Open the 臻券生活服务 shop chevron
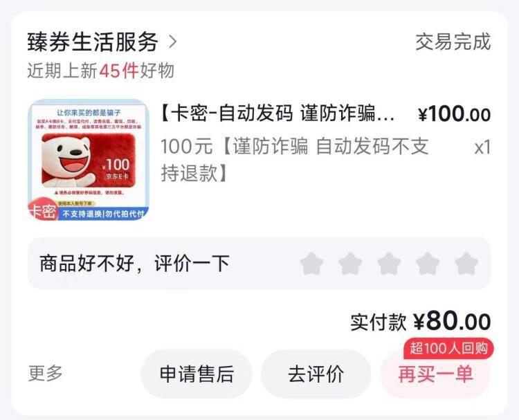The height and width of the screenshot is (420, 519). pos(173,42)
